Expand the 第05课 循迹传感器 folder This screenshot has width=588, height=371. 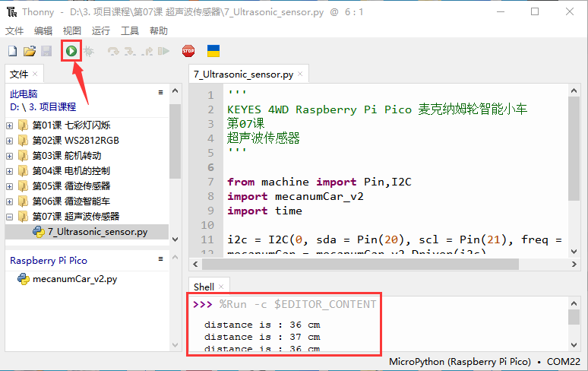click(10, 186)
